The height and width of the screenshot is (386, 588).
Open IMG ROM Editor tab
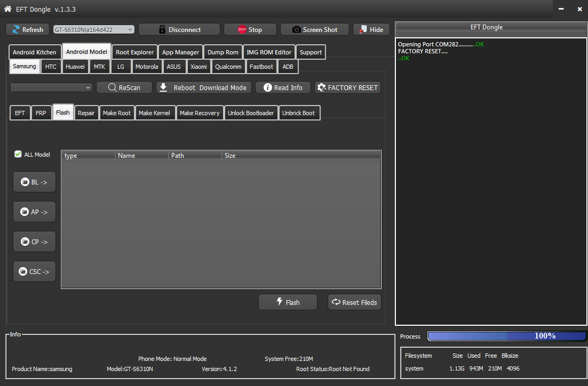pyautogui.click(x=269, y=52)
